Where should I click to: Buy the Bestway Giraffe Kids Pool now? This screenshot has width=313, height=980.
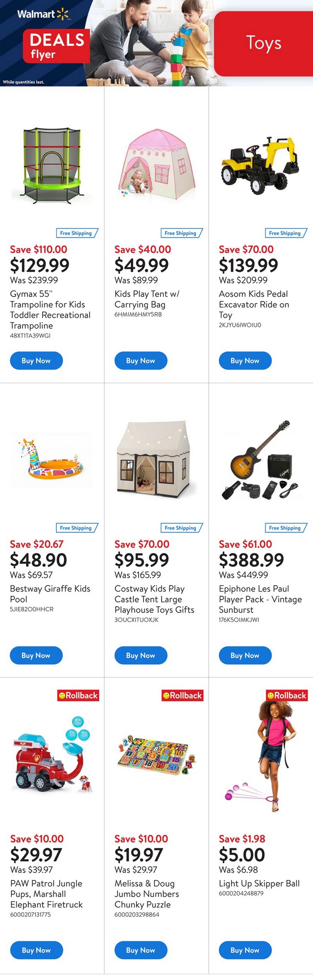36,655
